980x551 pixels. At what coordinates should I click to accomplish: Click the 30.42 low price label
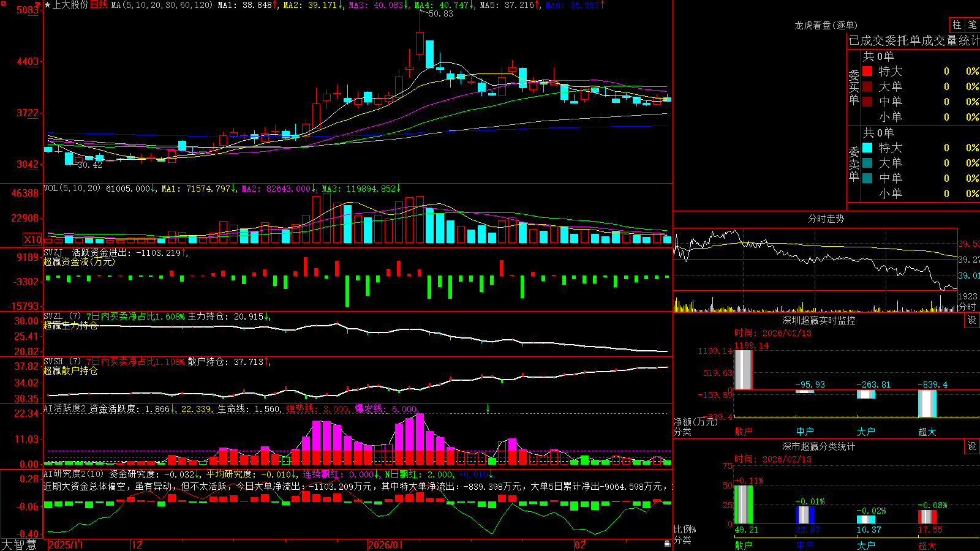(x=90, y=165)
